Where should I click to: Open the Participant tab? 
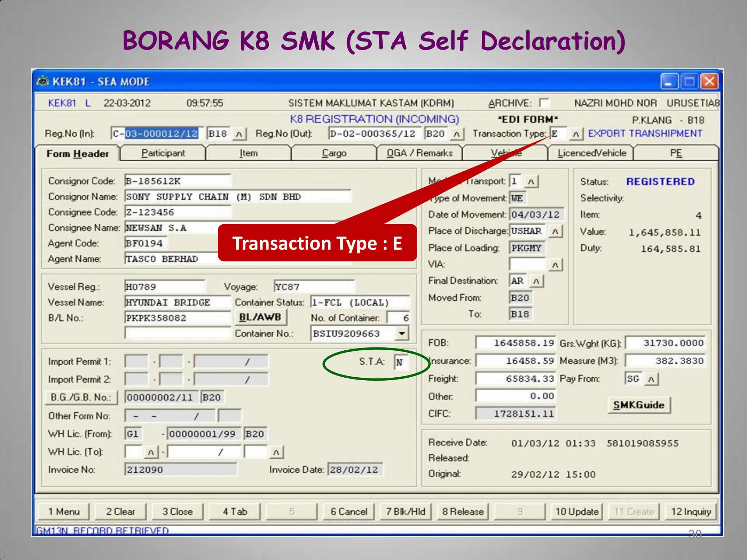(x=163, y=153)
